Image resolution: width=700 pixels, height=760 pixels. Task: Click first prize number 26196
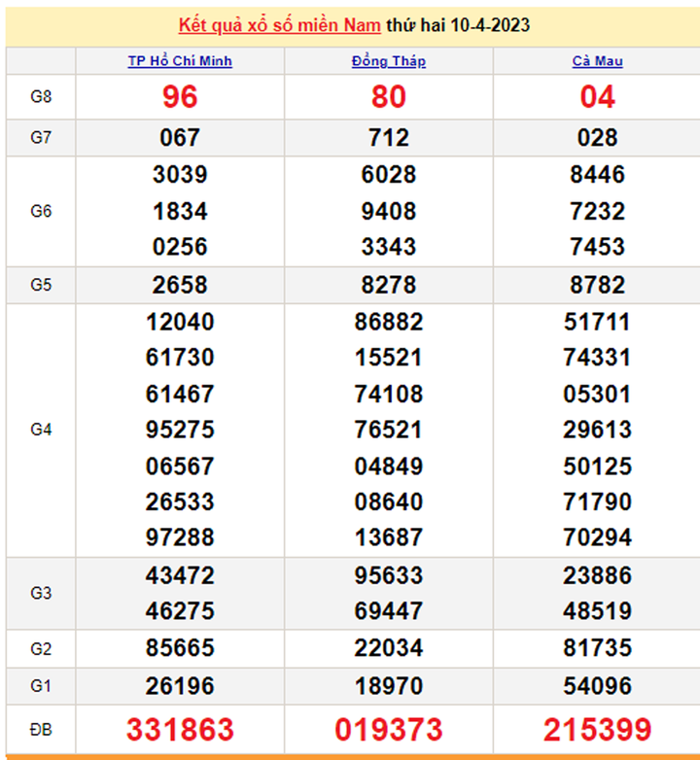click(180, 685)
